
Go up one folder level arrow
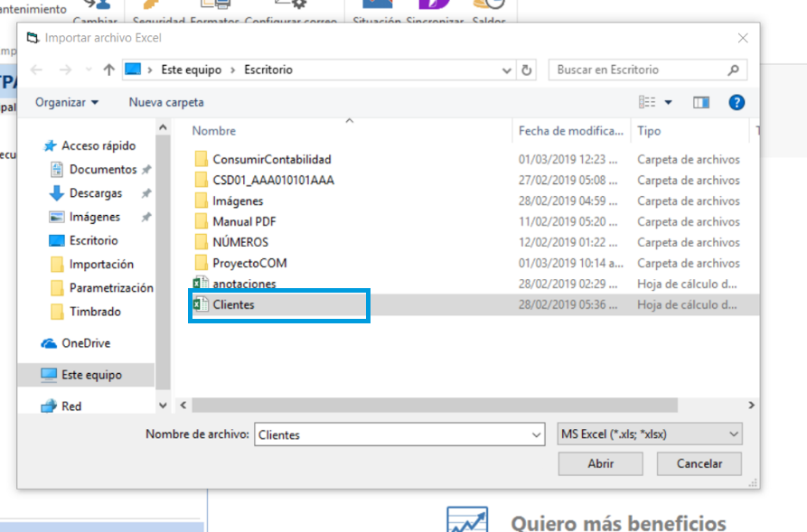[108, 70]
